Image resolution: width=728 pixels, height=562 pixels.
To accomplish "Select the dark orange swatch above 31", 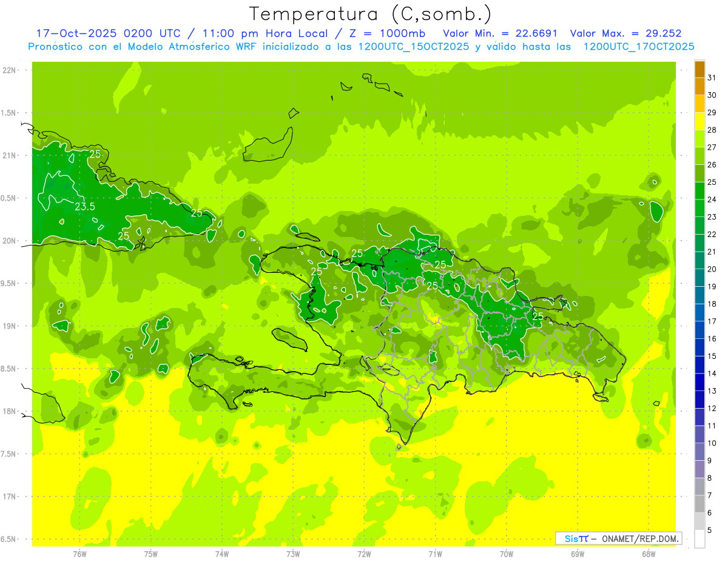I will (x=699, y=69).
